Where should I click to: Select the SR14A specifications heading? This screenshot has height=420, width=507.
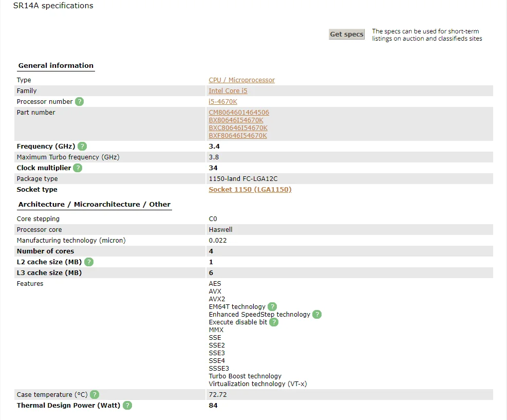[x=53, y=6]
